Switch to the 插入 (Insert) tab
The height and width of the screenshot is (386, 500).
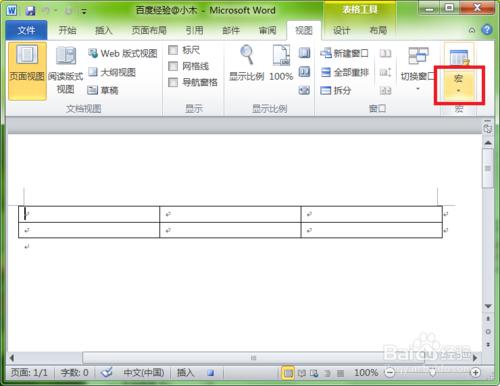tap(104, 30)
